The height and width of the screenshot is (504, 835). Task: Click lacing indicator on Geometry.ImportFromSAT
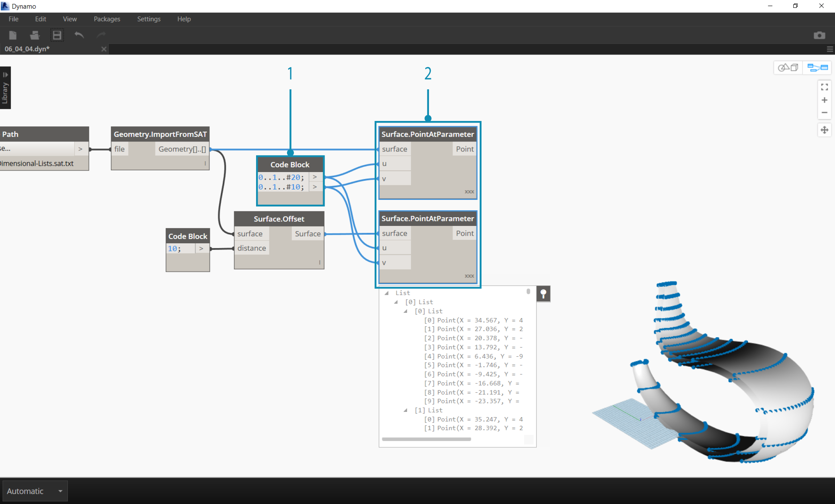[x=205, y=163]
